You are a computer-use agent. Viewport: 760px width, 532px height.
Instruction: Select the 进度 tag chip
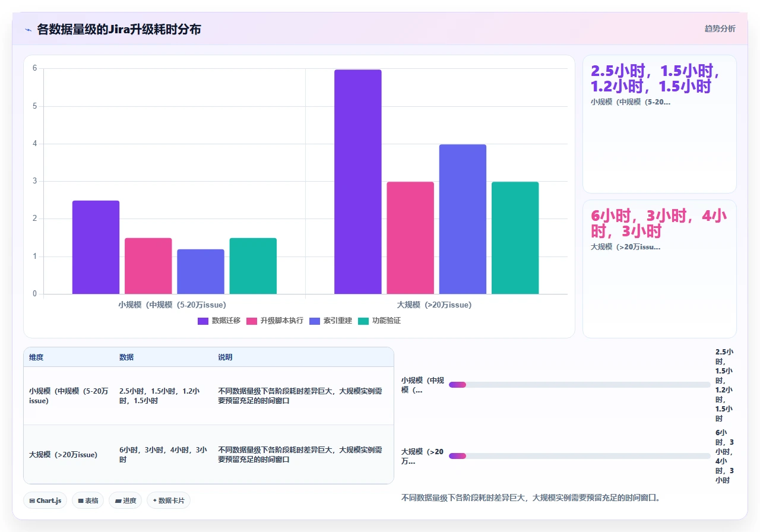[125, 501]
